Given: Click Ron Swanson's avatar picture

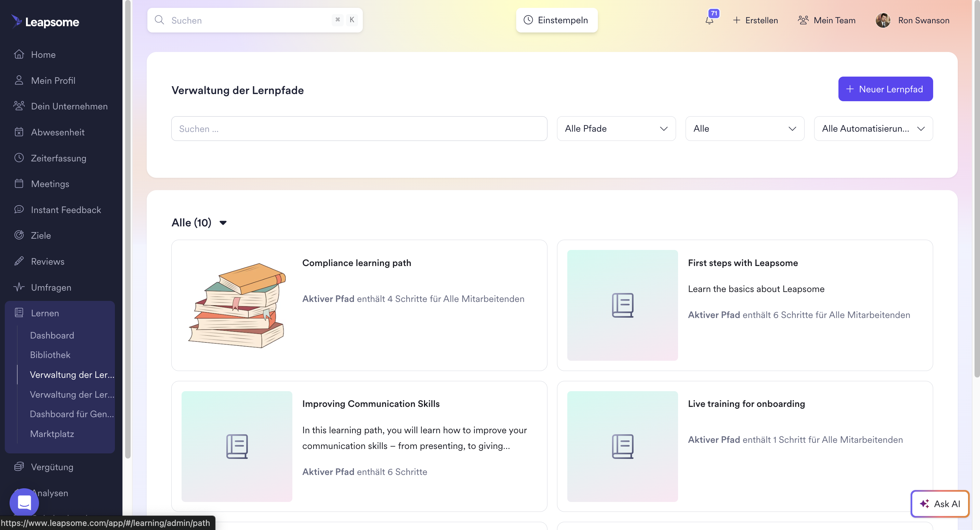Looking at the screenshot, I should (x=883, y=20).
